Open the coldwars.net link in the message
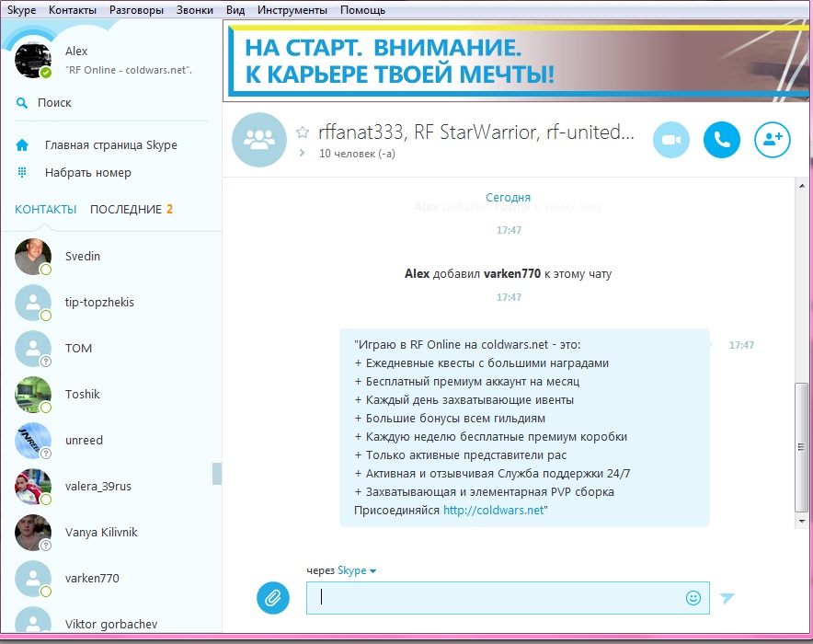 [493, 511]
